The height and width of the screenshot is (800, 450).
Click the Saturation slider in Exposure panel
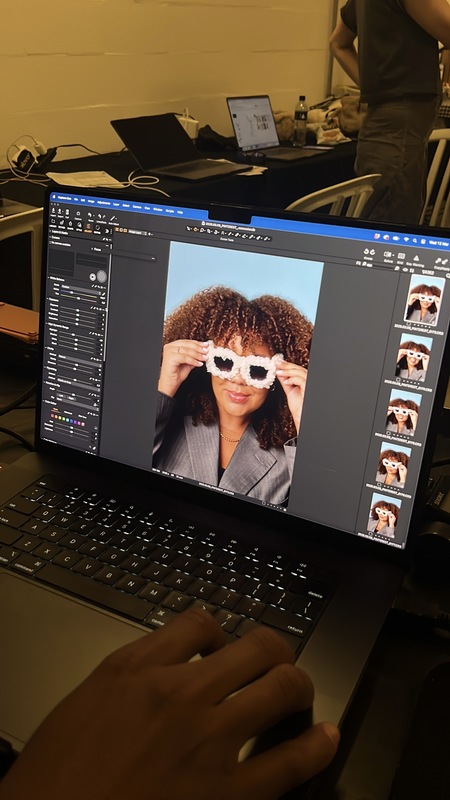pos(77,324)
